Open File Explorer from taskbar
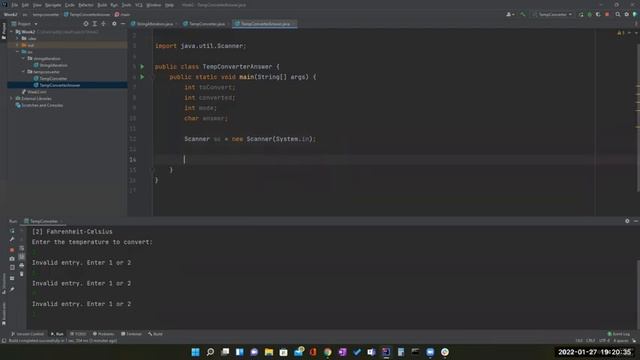The width and height of the screenshot is (640, 360). click(x=269, y=352)
